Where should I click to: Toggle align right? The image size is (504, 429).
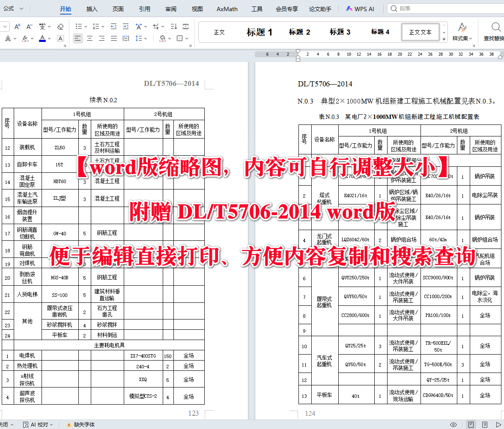pyautogui.click(x=101, y=38)
